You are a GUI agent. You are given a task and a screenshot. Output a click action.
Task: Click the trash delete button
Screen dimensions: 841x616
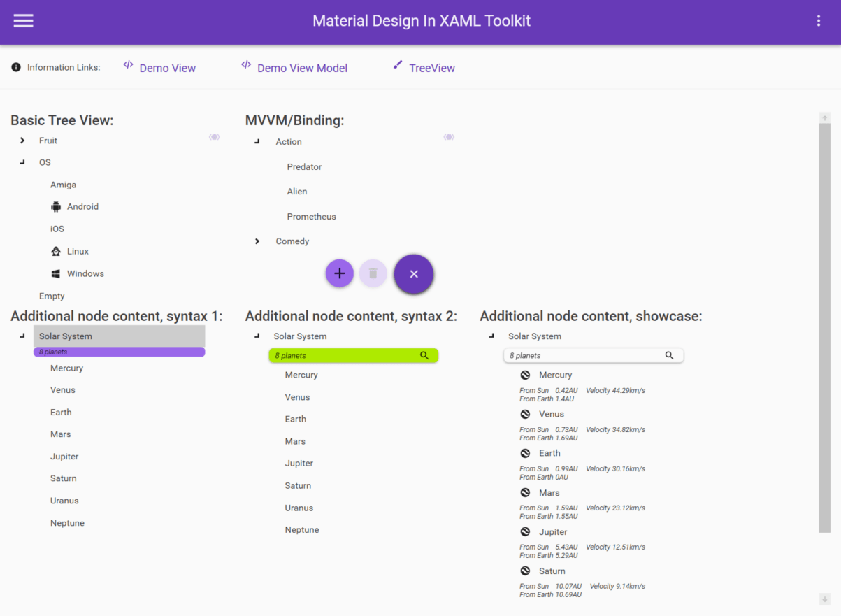point(373,273)
